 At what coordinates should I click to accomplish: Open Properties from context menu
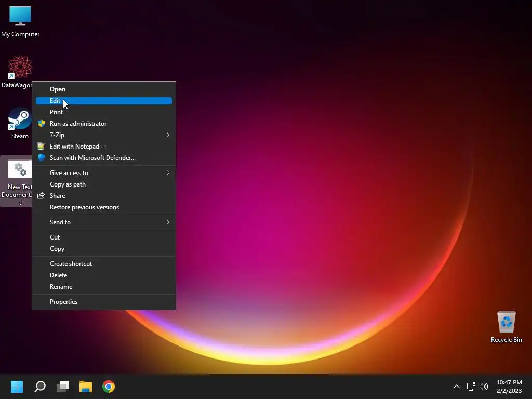[104, 302]
